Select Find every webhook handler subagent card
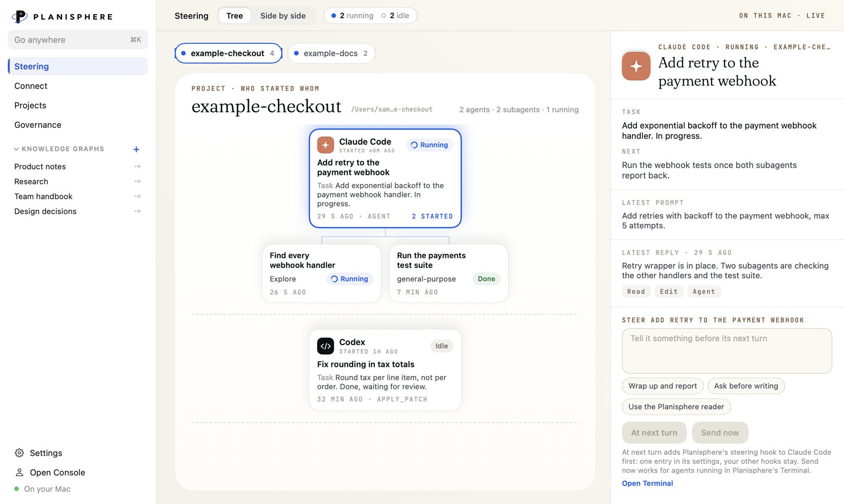This screenshot has height=504, width=844. click(322, 273)
